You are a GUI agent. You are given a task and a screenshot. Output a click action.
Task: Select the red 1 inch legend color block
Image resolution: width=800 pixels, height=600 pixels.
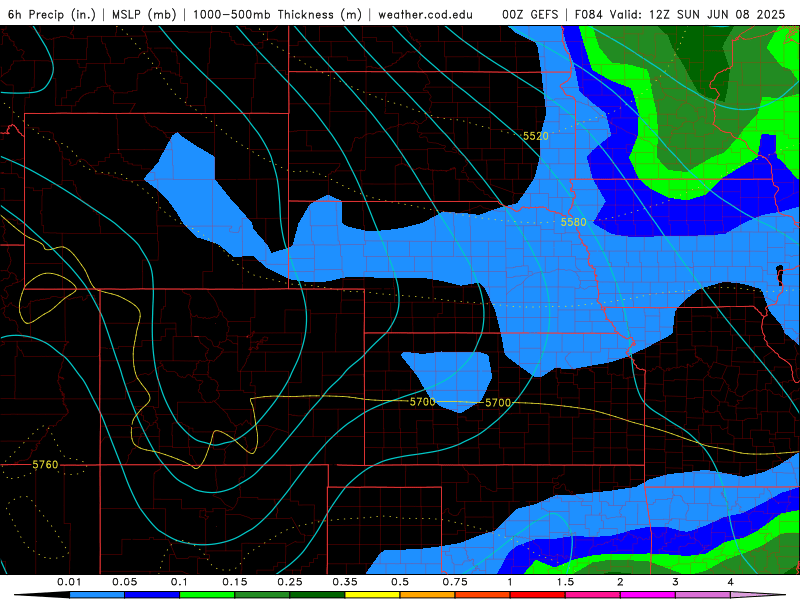pos(538,595)
